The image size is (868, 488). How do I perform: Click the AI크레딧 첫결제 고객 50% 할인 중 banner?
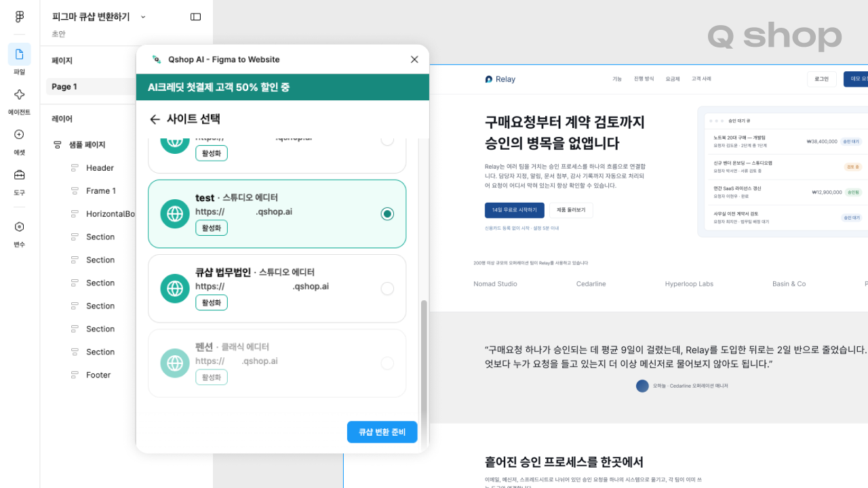point(282,87)
